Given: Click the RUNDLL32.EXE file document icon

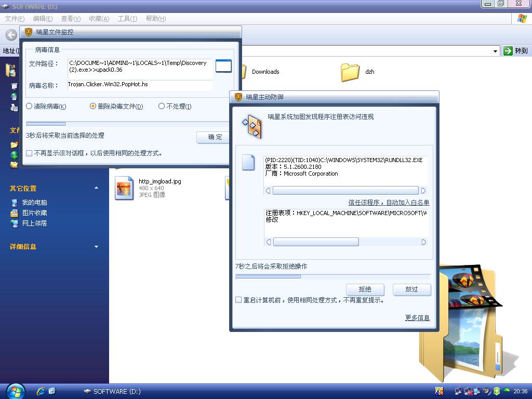Looking at the screenshot, I should pos(248,163).
